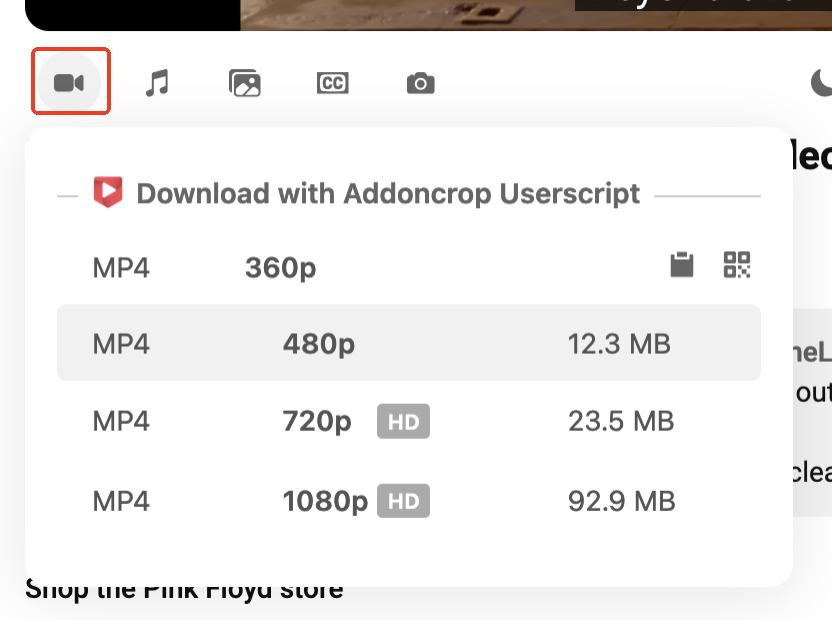Toggle dark mode with the moon icon
832x620 pixels.
(821, 83)
